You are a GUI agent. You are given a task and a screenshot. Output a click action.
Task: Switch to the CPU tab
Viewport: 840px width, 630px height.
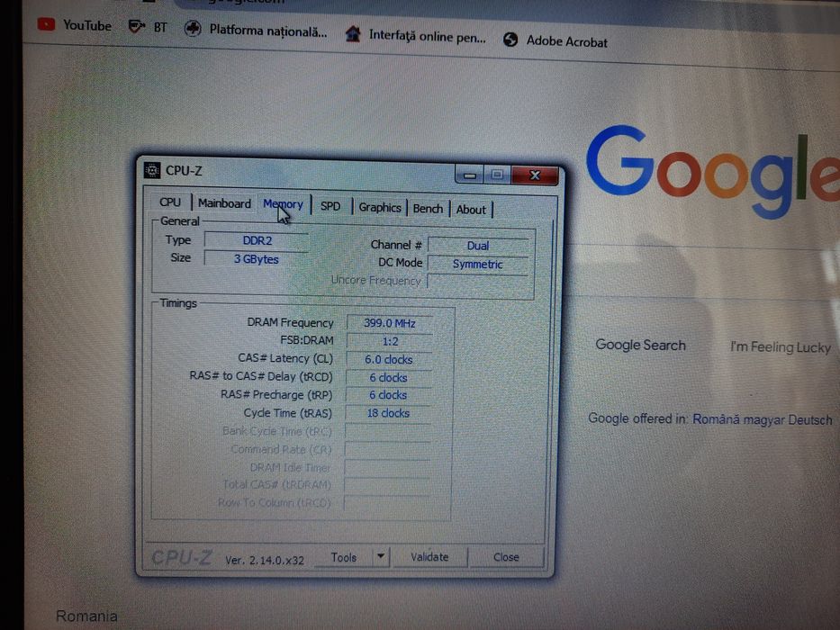pyautogui.click(x=170, y=202)
